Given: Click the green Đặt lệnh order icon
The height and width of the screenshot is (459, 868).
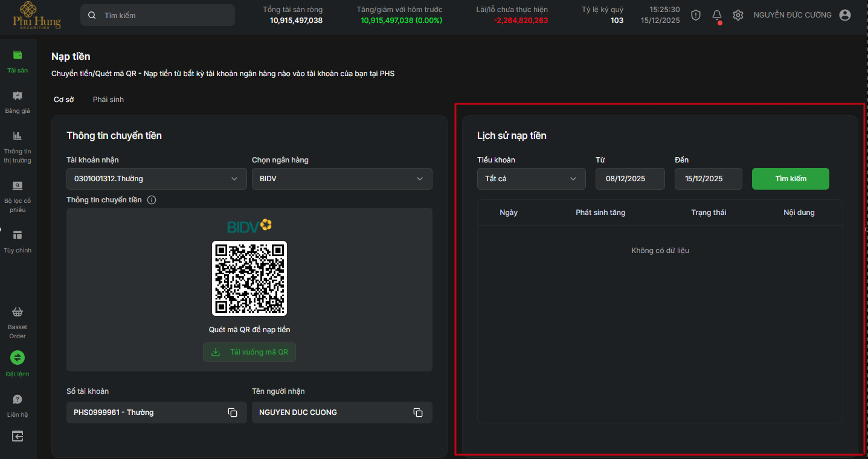Looking at the screenshot, I should (x=18, y=358).
